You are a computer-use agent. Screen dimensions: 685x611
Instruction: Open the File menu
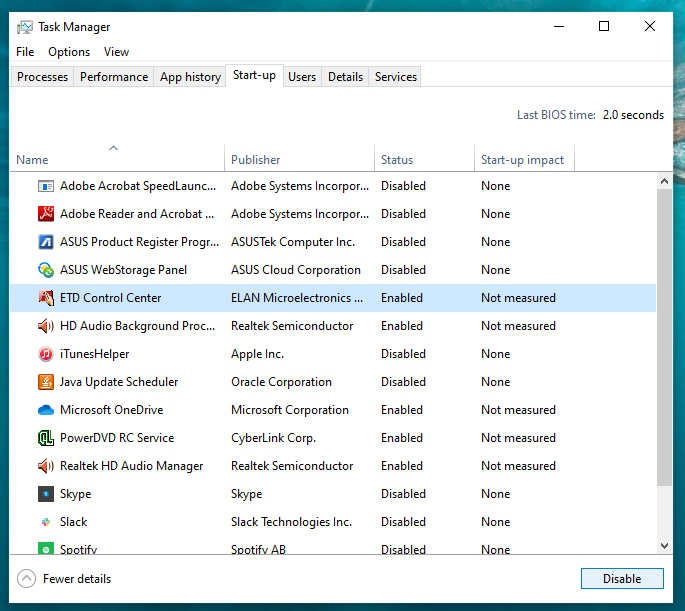click(x=25, y=52)
